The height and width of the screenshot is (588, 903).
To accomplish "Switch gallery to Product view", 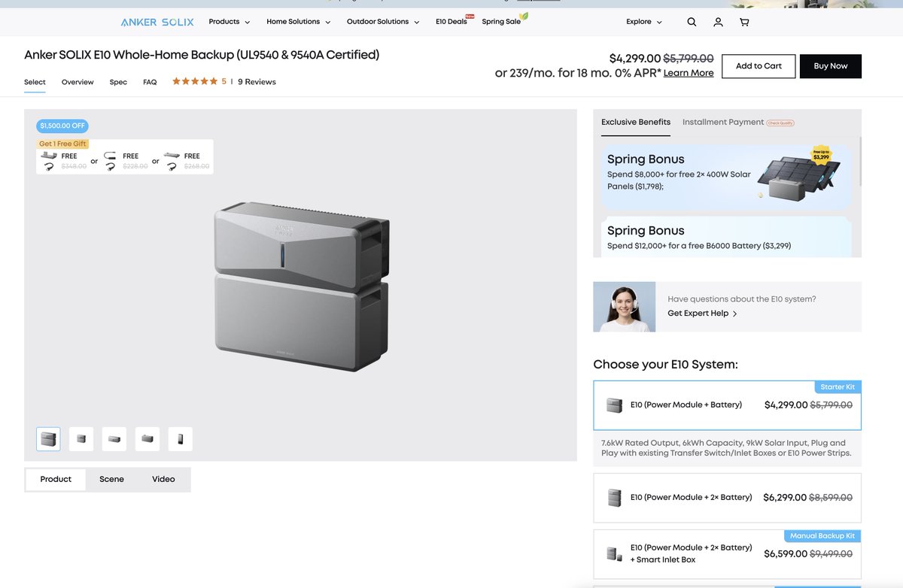I will pyautogui.click(x=56, y=479).
